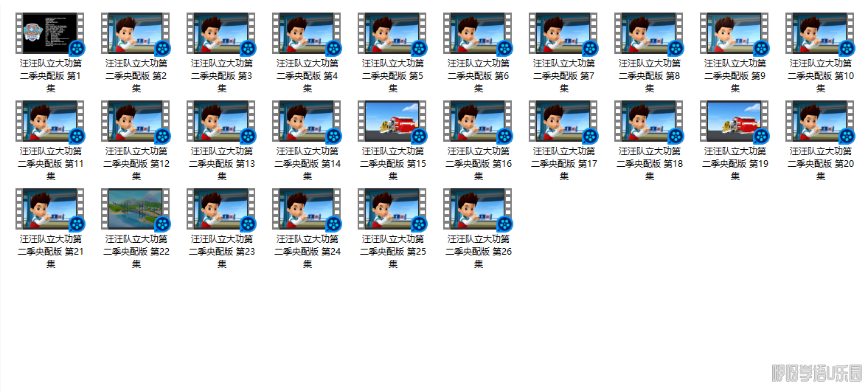Select the 第2集 video file icon

click(x=136, y=34)
